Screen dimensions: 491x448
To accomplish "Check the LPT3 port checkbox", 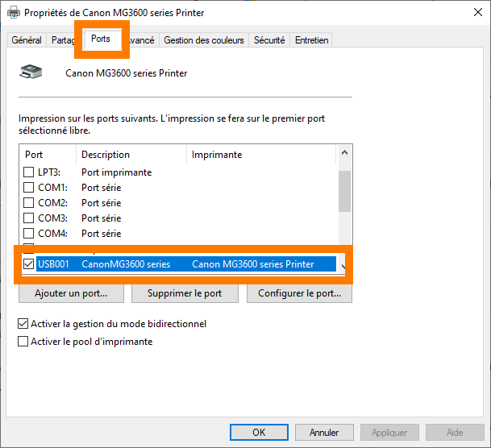I will pyautogui.click(x=29, y=172).
